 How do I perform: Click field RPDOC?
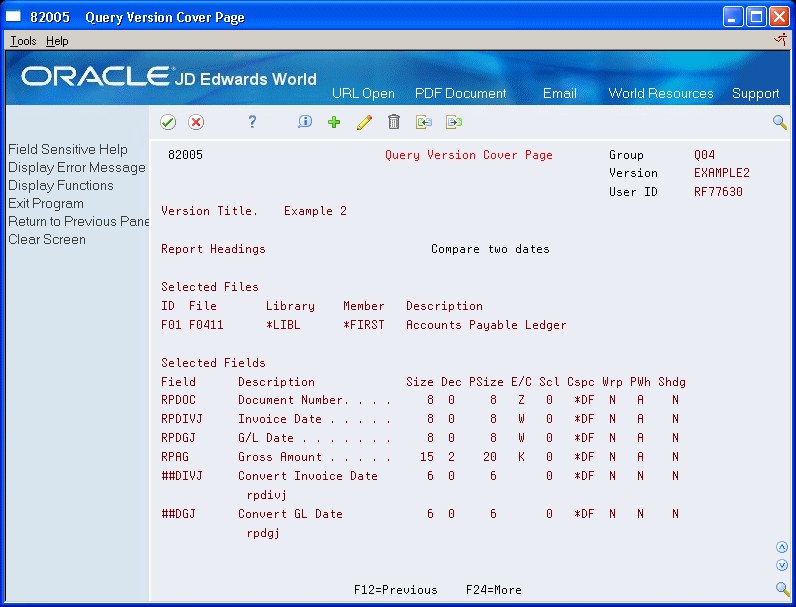178,400
